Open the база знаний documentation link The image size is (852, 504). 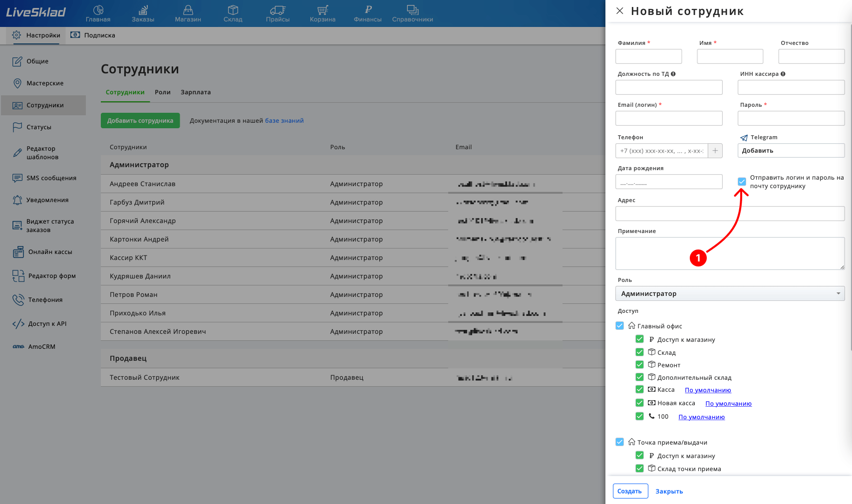coord(284,121)
